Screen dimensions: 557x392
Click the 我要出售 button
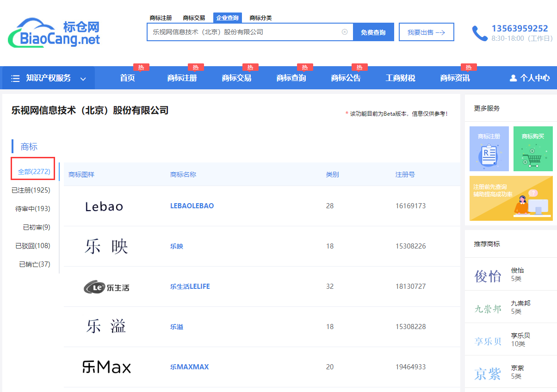tap(427, 32)
